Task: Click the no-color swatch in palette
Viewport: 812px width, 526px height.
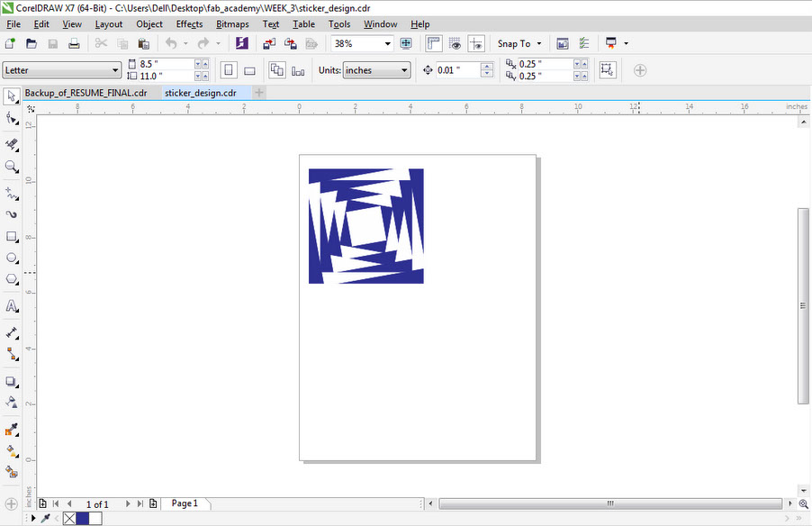Action: [69, 518]
